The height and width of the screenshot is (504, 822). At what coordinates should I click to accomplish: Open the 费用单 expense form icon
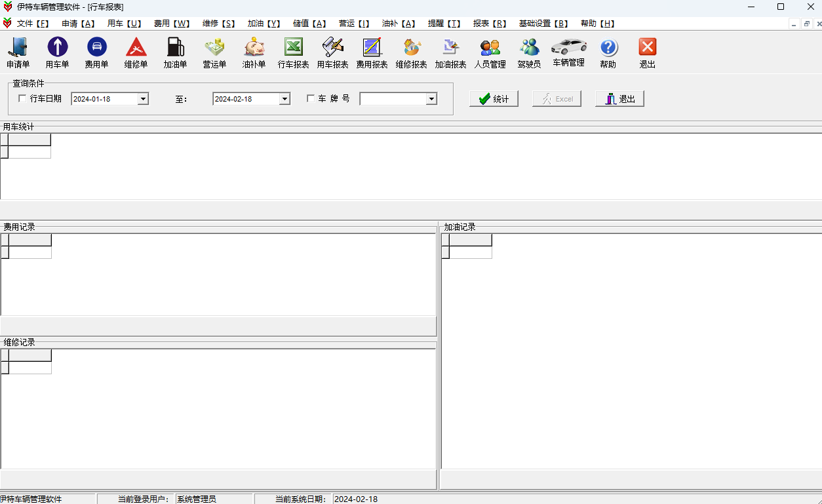click(97, 53)
